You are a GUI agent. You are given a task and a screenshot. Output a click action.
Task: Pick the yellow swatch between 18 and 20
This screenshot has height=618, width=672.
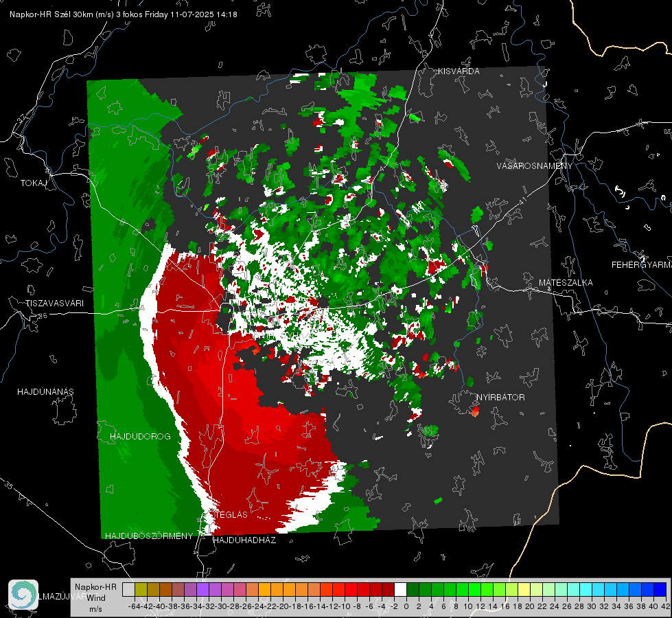[524, 590]
